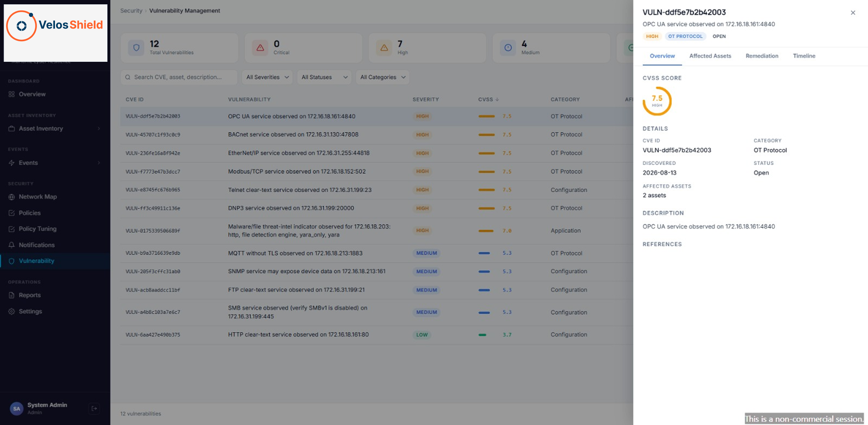Click the CVSS bar for VULN-45707c1f93c0c9
The width and height of the screenshot is (868, 425).
coord(486,135)
